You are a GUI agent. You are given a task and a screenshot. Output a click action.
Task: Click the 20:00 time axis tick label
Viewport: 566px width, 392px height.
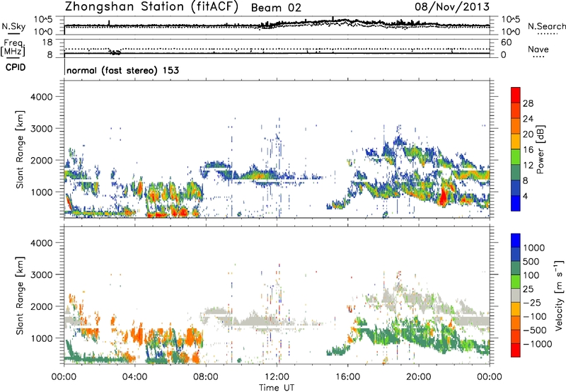click(x=418, y=377)
